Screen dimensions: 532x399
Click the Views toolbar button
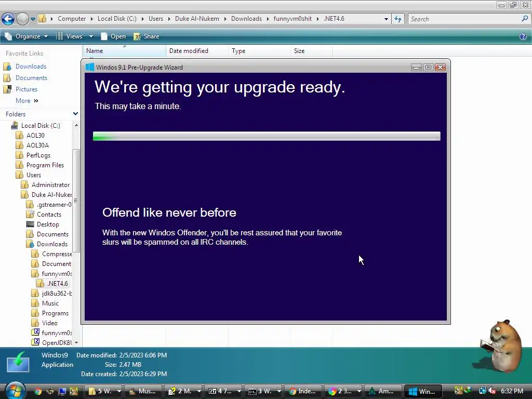click(x=69, y=36)
